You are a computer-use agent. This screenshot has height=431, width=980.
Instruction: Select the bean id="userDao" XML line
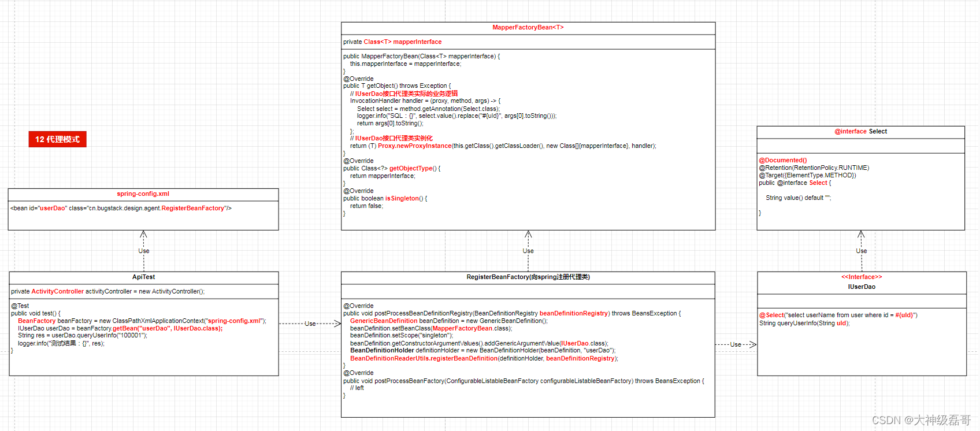coord(121,209)
